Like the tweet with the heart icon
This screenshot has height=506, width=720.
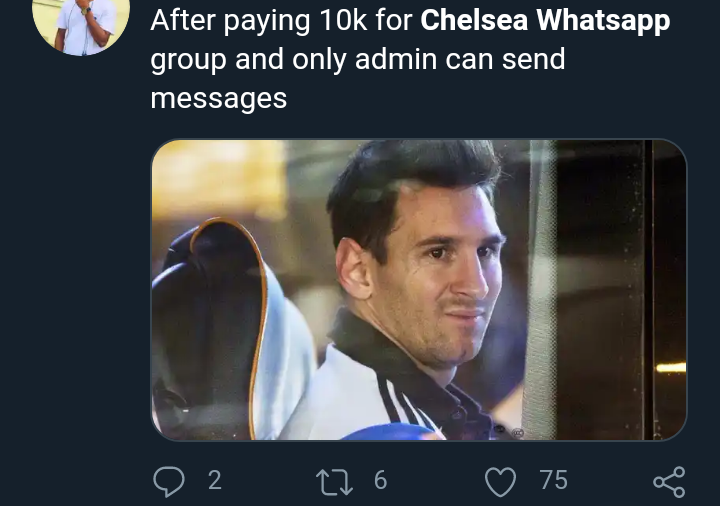pos(499,481)
